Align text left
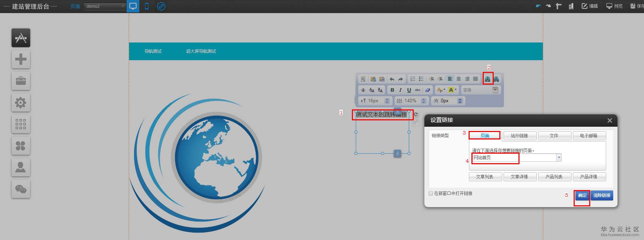The width and height of the screenshot is (644, 240). (x=450, y=79)
